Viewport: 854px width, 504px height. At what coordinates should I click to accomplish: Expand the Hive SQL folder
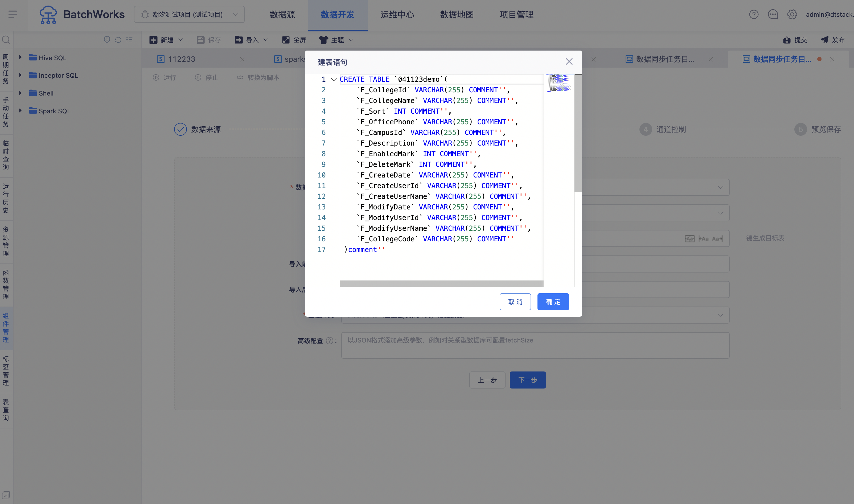(20, 57)
